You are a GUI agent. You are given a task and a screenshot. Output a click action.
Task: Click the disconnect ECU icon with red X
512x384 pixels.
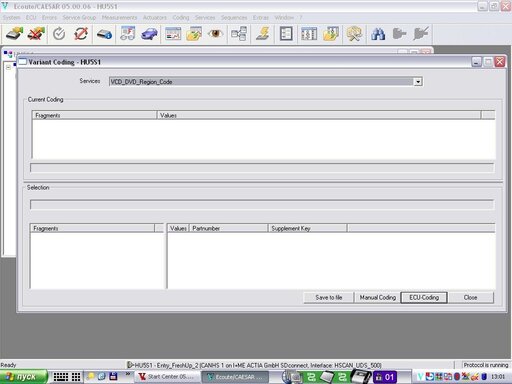tap(36, 34)
